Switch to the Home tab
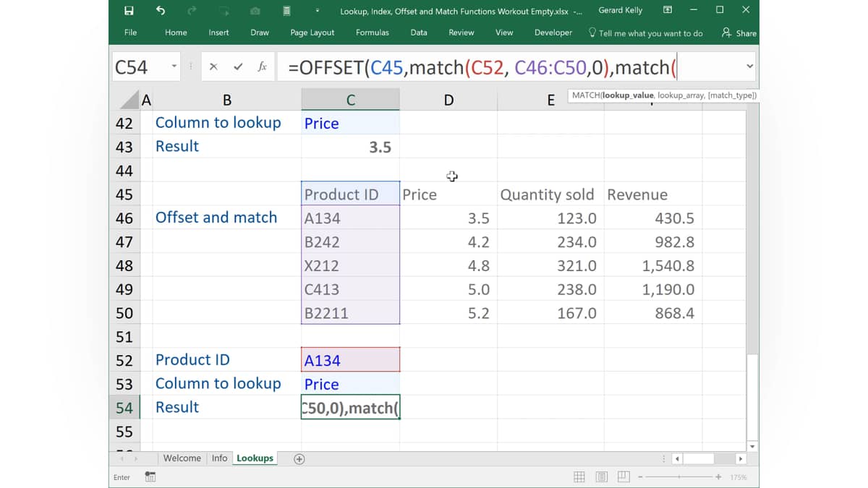Screen dimensions: 868x488 click(x=176, y=33)
